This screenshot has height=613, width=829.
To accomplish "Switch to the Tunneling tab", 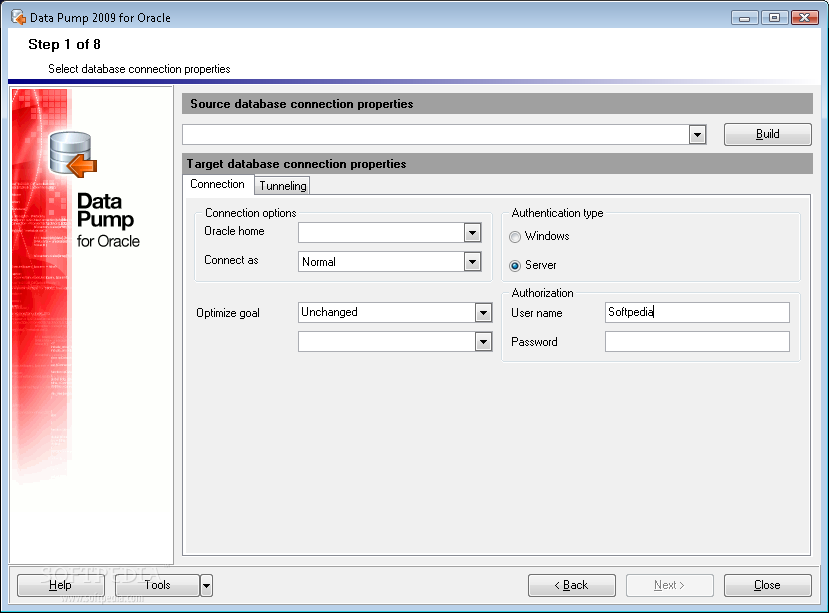I will coord(283,186).
